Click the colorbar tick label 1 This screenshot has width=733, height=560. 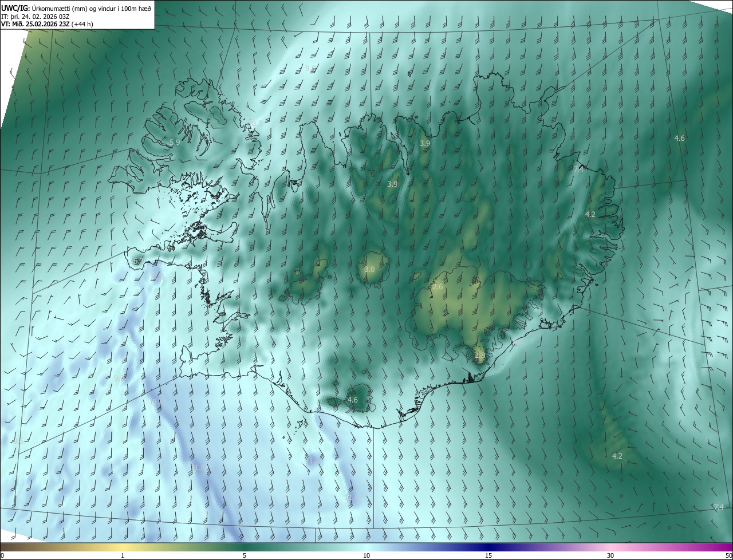pos(123,555)
